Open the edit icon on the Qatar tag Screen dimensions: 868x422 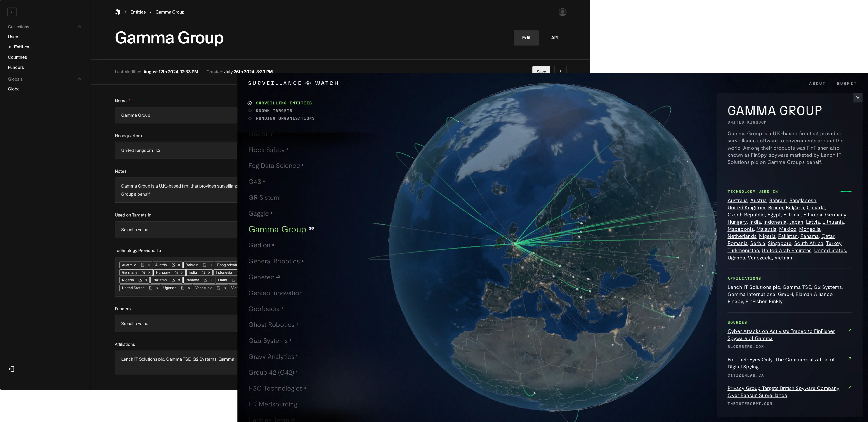click(234, 280)
